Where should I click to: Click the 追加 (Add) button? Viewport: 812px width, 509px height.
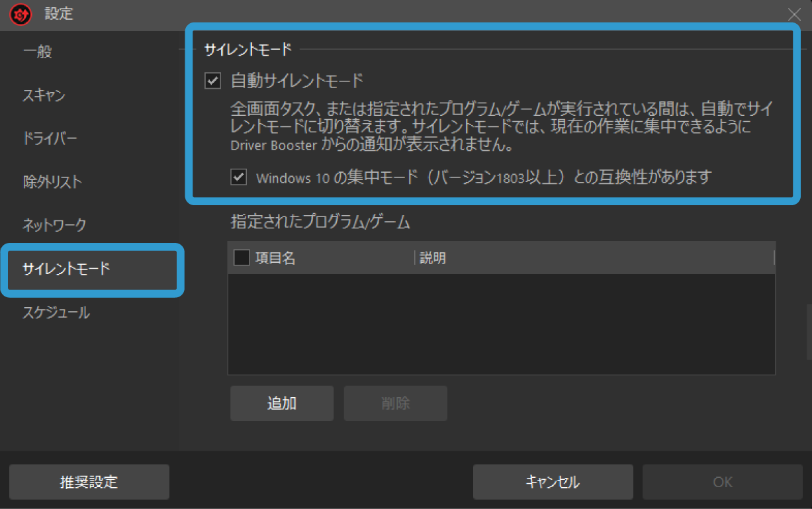coord(281,403)
